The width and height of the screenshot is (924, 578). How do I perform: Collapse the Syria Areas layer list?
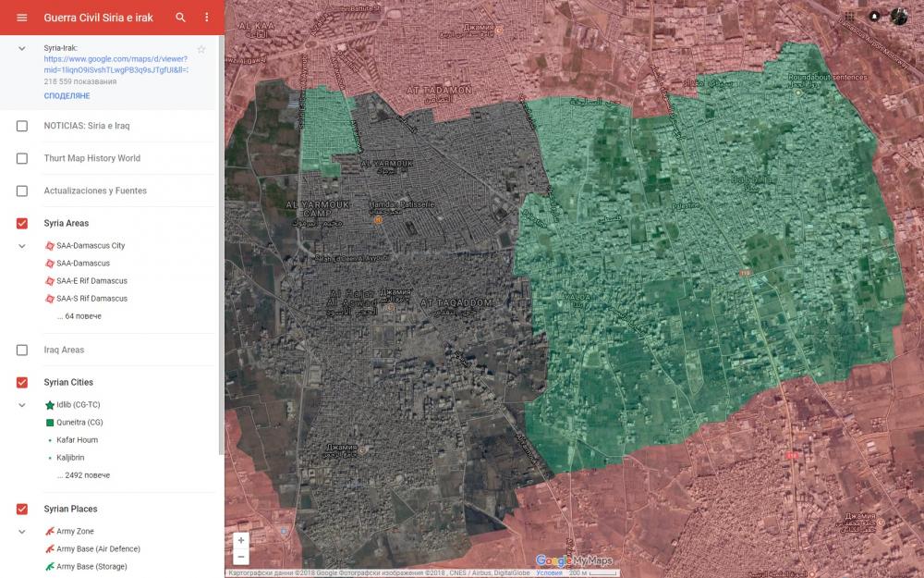(22, 246)
